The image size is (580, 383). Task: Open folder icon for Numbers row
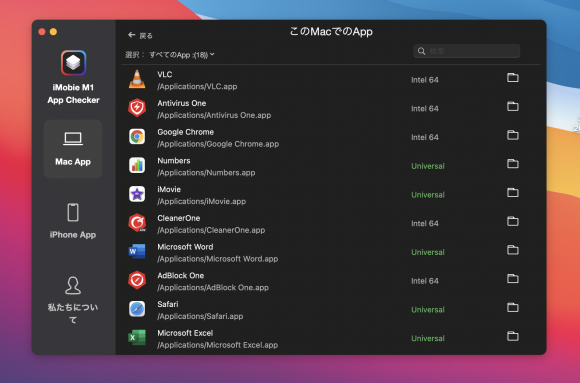[x=513, y=164]
